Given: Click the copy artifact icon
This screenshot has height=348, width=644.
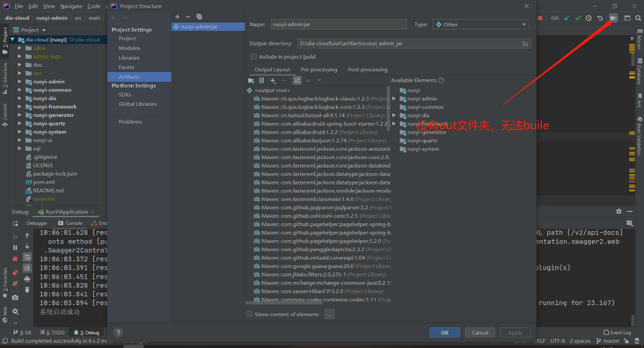Looking at the screenshot, I should (x=199, y=17).
